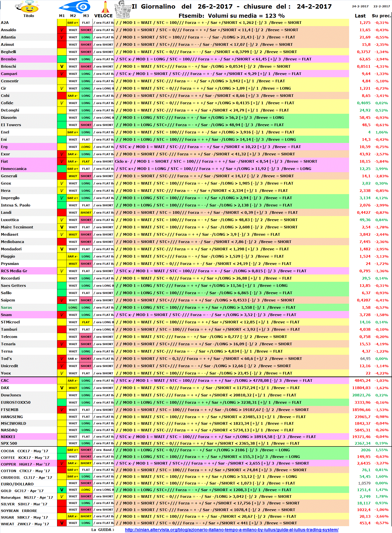Click the Naturalgas change value 1,78%

coord(382,496)
